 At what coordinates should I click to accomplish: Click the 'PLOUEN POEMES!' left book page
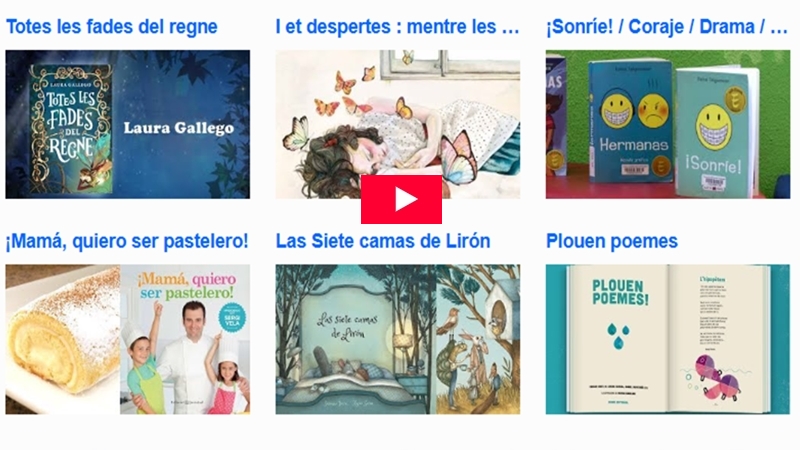618,339
